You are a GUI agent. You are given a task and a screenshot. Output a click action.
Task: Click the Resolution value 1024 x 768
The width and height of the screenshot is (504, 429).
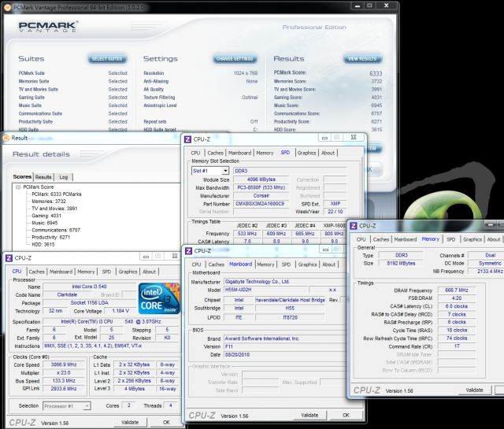246,73
